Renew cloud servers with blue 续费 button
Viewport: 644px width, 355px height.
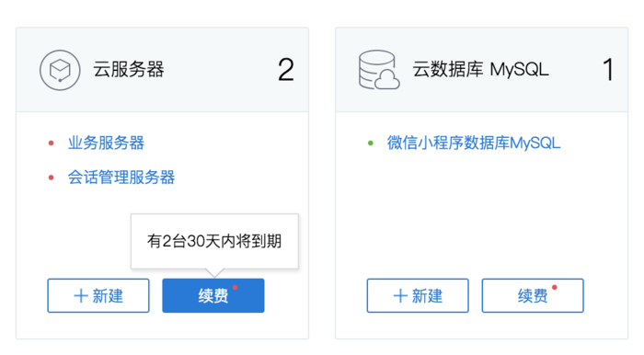[x=213, y=295]
